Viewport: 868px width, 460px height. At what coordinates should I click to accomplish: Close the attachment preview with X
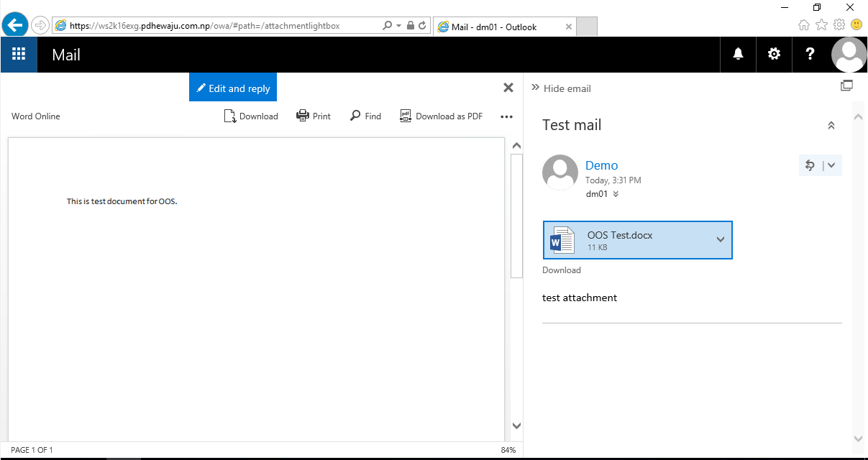tap(508, 88)
